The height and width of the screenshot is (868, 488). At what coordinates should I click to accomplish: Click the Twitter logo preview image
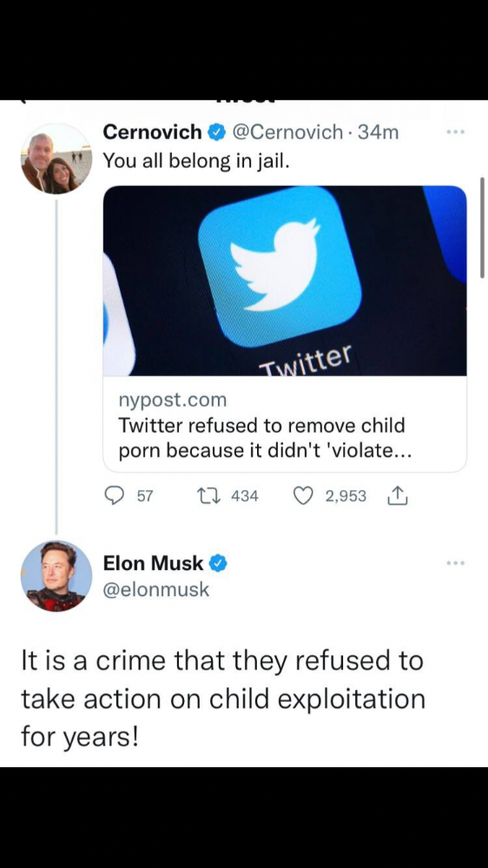click(285, 281)
